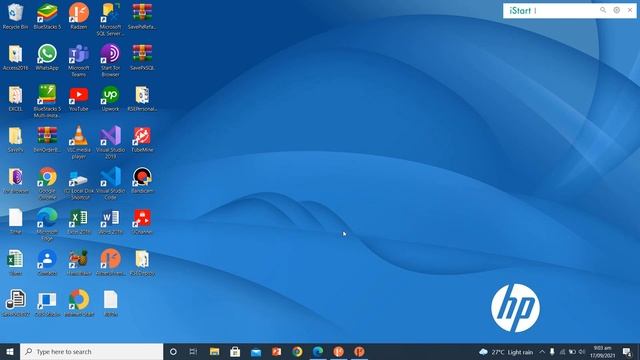Open Microsoft Store from the taskbar
The image size is (640, 360).
[235, 351]
